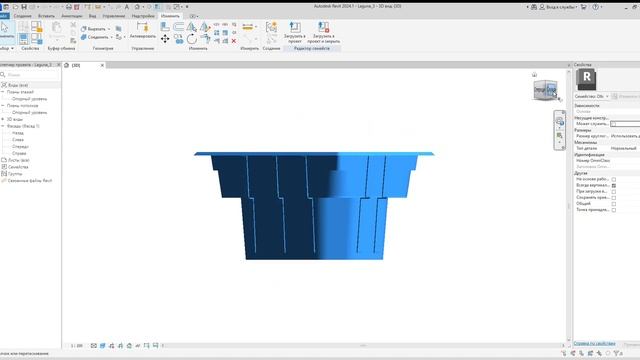Select the Offset tool in Modify panel
This screenshot has width=640, height=360.
(x=178, y=27)
